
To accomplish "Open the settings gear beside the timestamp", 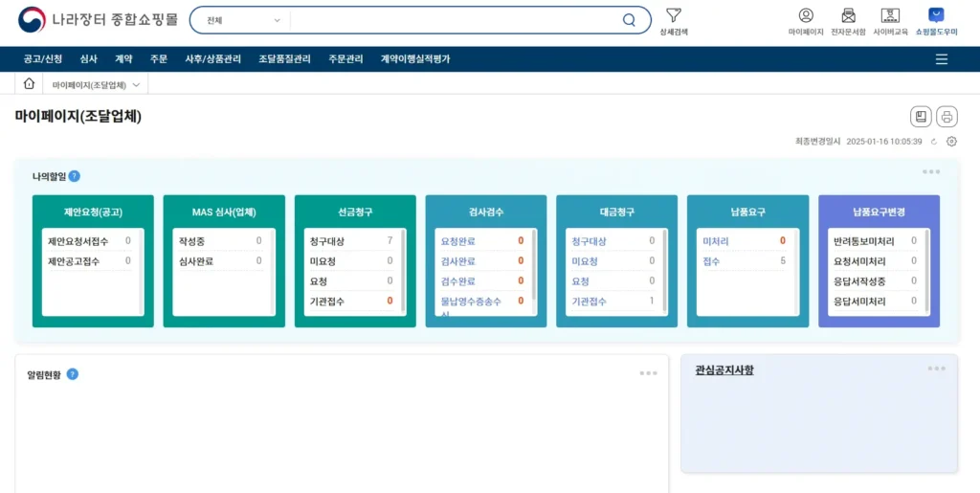I will coord(951,142).
